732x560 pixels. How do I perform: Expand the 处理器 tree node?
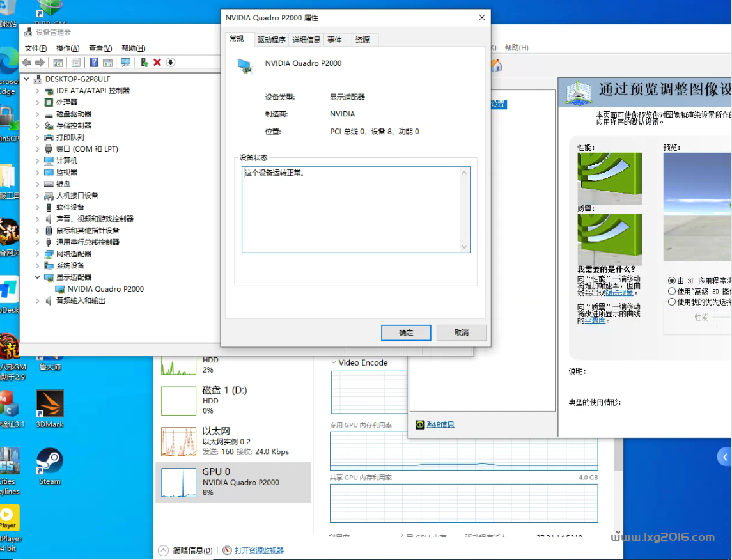(37, 103)
